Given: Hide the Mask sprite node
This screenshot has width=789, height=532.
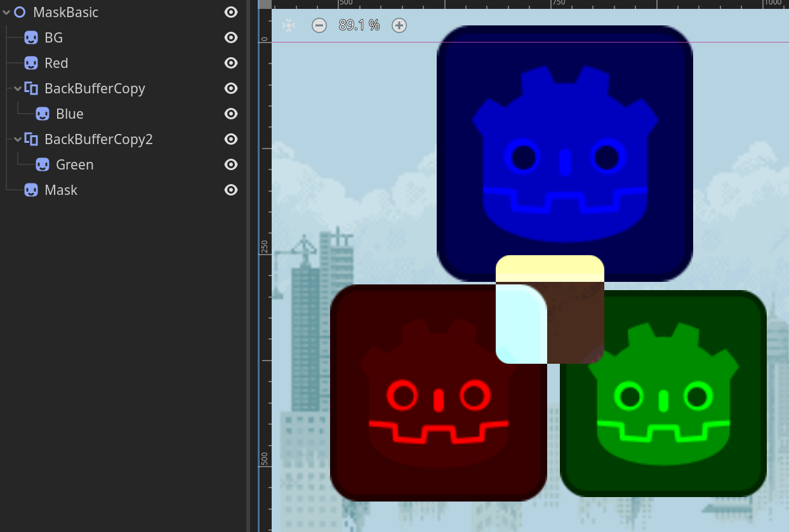Looking at the screenshot, I should [x=231, y=190].
